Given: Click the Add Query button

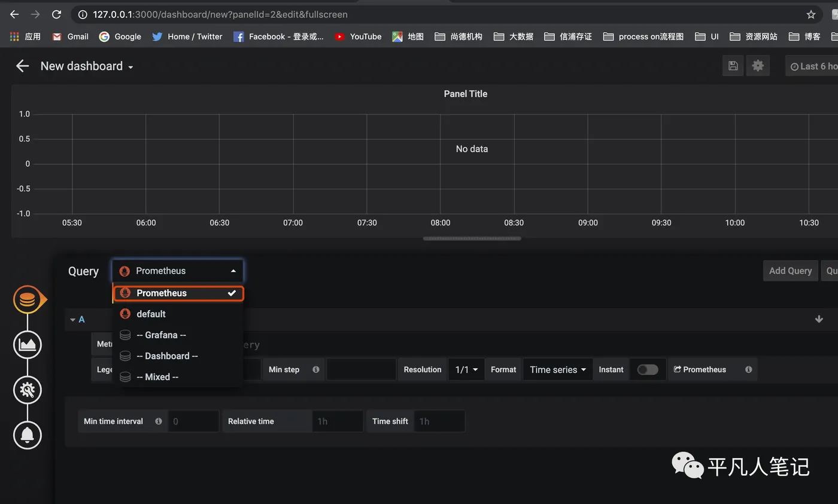Looking at the screenshot, I should pos(790,271).
